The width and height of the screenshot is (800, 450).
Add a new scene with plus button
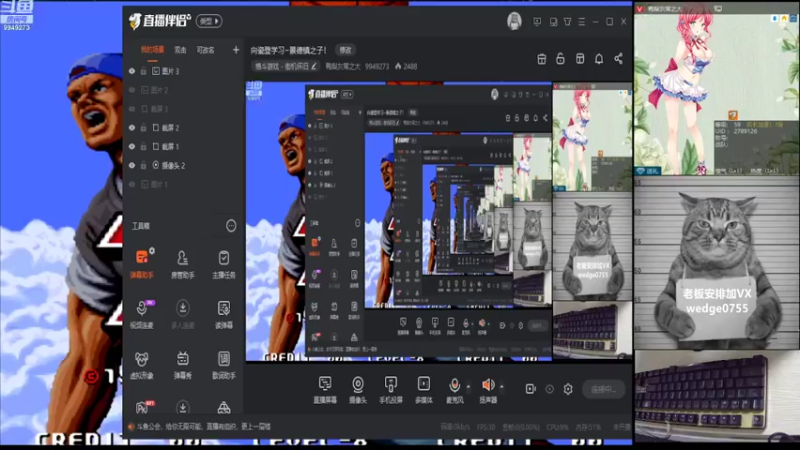(236, 49)
